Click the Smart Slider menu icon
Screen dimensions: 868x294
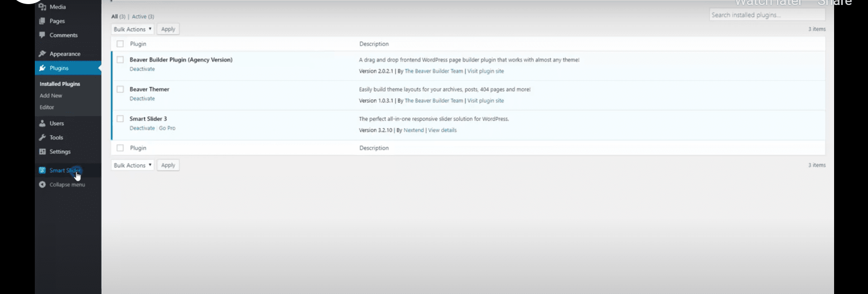pyautogui.click(x=42, y=170)
